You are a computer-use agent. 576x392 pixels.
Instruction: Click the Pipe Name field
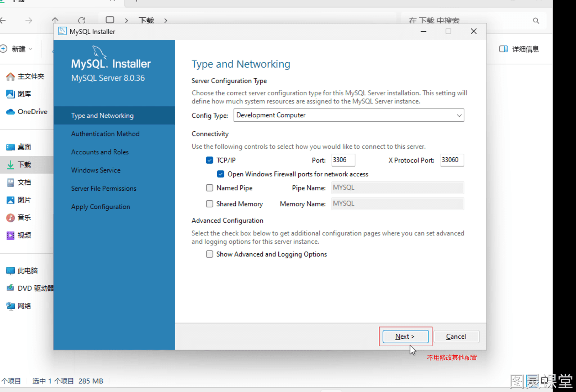pos(398,188)
